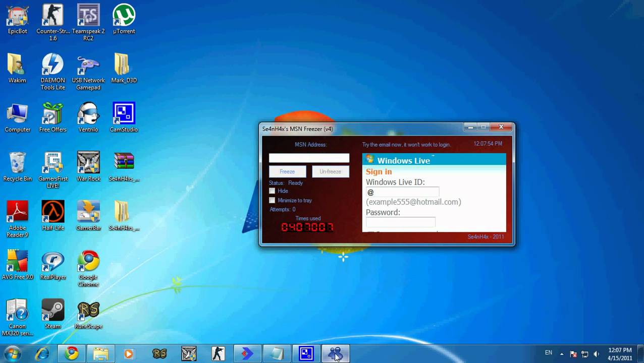Open Windows Explorer from the taskbar
The image size is (644, 363).
[101, 353]
